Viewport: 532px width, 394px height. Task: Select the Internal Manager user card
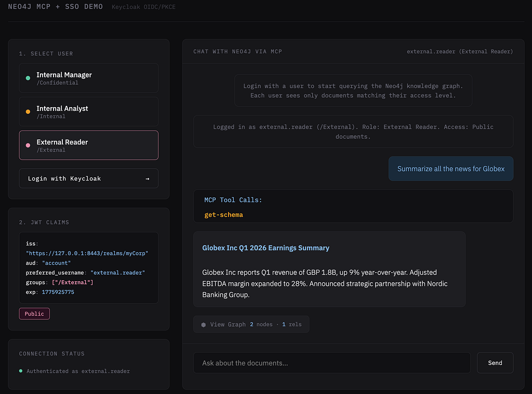88,78
